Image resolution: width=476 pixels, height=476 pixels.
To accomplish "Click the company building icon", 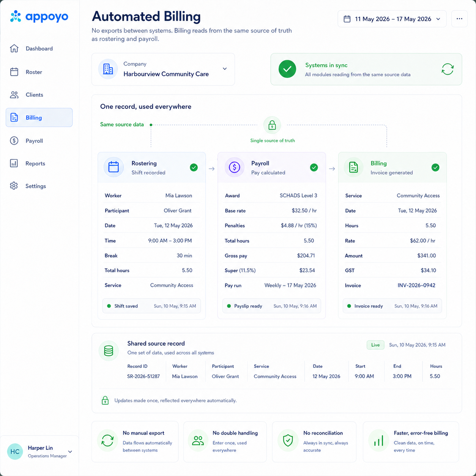I will click(x=108, y=69).
